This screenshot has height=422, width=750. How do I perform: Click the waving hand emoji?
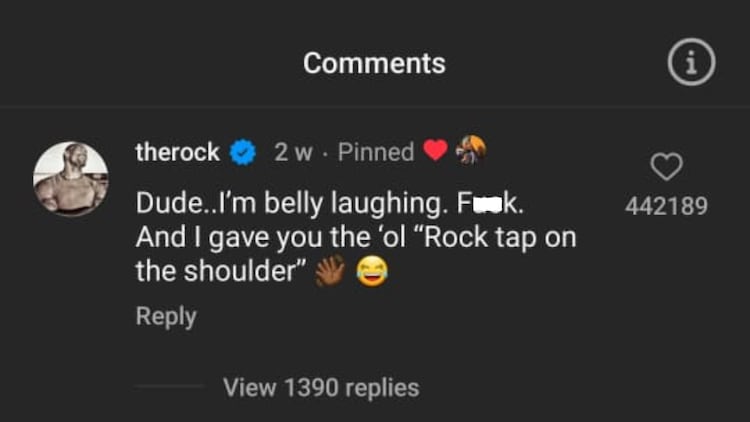click(329, 270)
